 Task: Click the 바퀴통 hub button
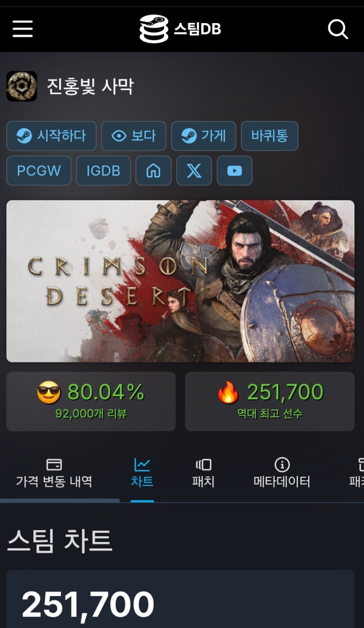[x=270, y=136]
